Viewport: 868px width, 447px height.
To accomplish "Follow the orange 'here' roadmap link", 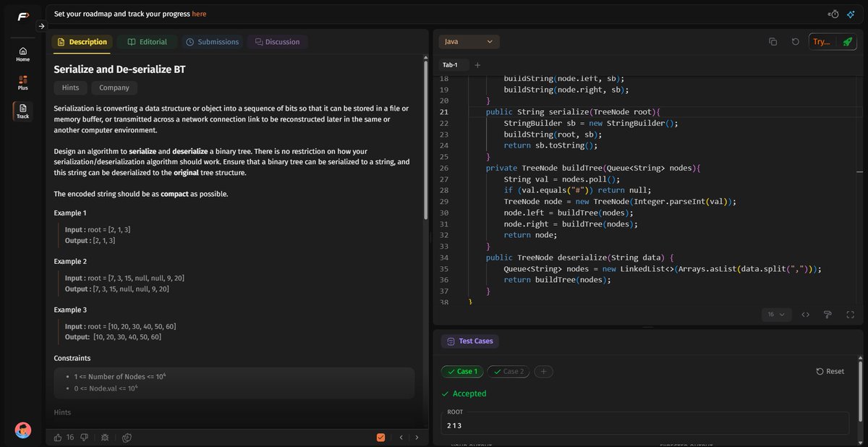I will point(199,14).
